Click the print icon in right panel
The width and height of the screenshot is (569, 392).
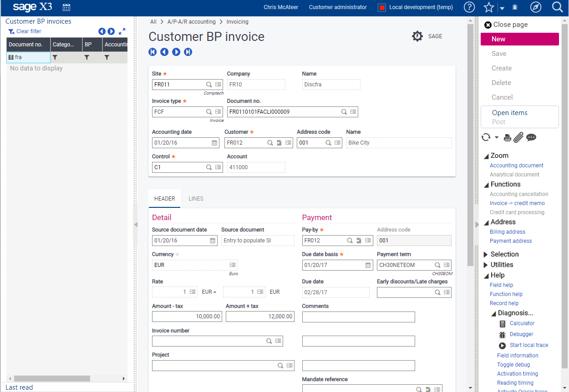[x=508, y=137]
